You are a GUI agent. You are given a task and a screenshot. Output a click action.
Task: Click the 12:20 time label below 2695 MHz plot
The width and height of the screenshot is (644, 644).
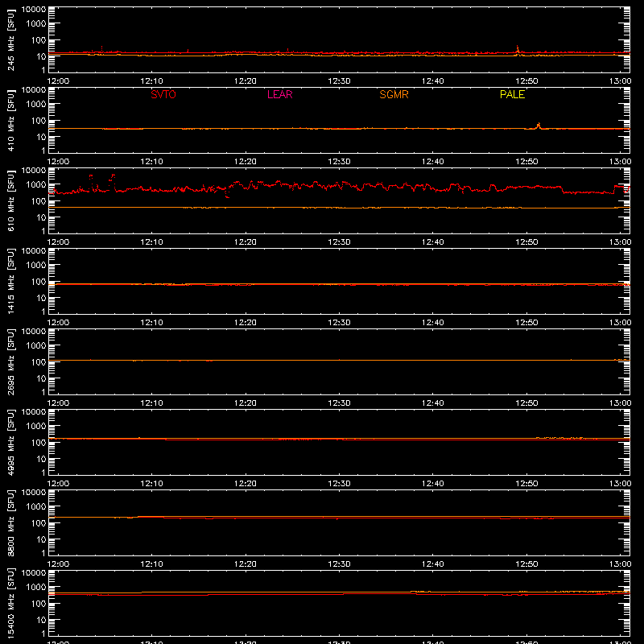[246, 403]
